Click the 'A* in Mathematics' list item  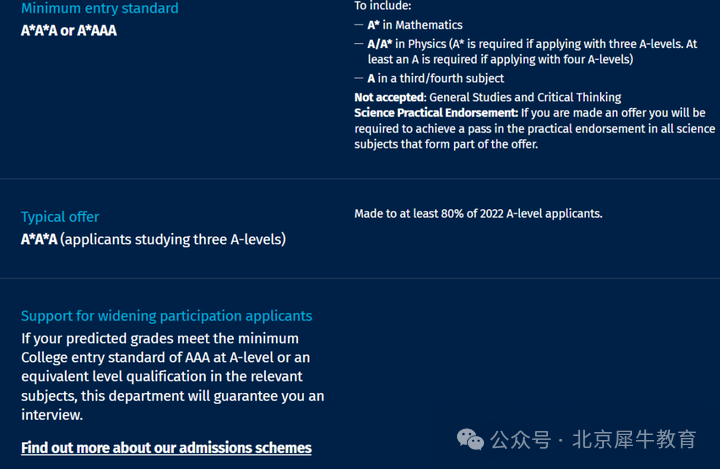pyautogui.click(x=415, y=25)
